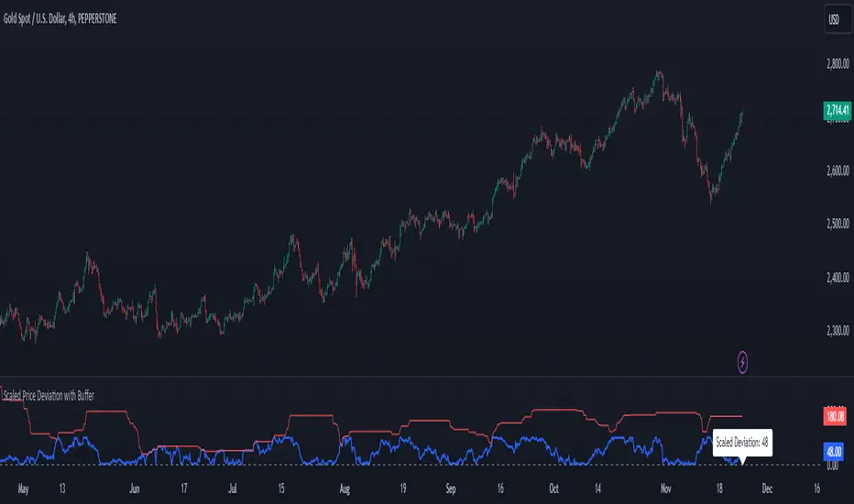The width and height of the screenshot is (854, 504).
Task: Click the 2,400.00 price axis label
Action: (x=838, y=278)
